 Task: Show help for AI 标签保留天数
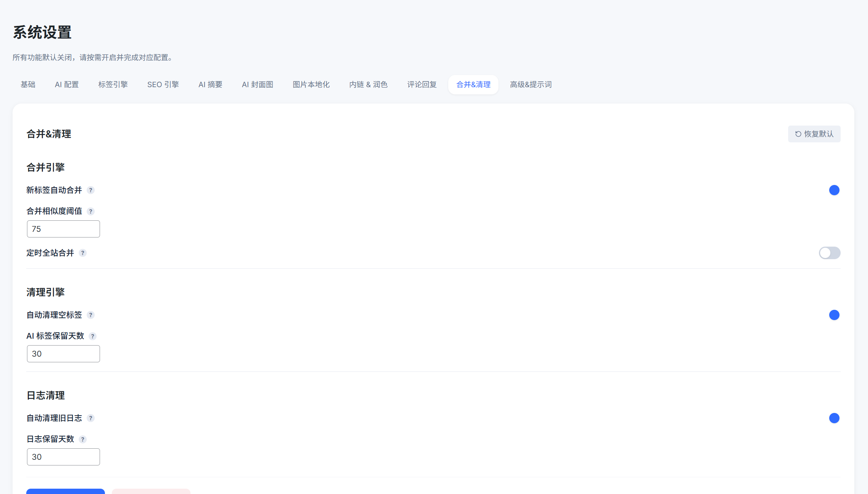(x=92, y=336)
